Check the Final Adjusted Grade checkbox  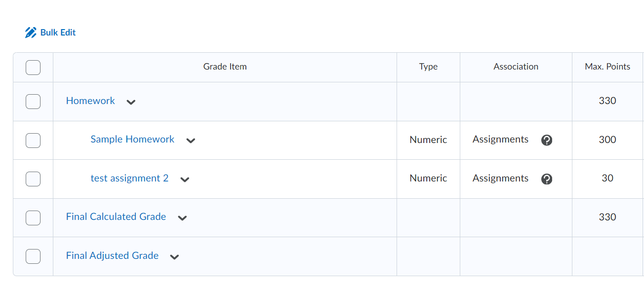pyautogui.click(x=33, y=256)
